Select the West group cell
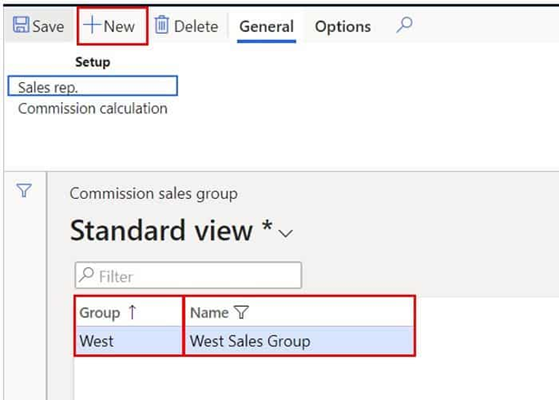Screen dimensions: 559x400 coord(129,341)
